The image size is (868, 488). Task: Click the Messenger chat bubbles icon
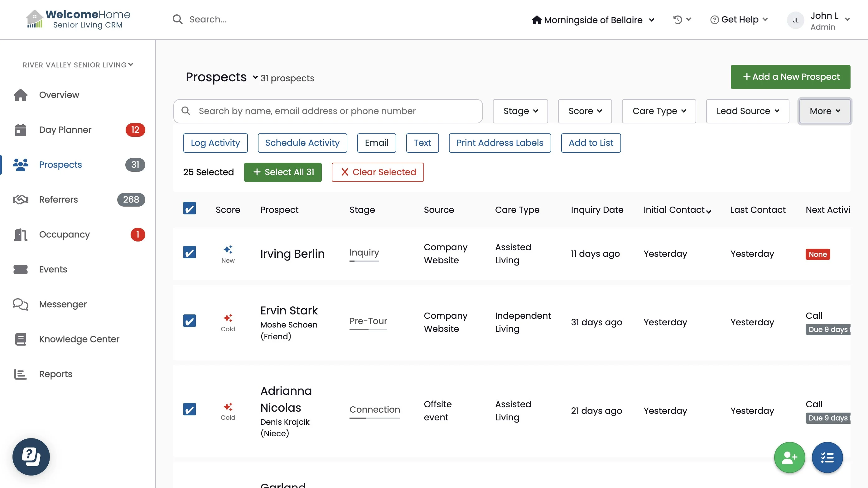point(20,304)
